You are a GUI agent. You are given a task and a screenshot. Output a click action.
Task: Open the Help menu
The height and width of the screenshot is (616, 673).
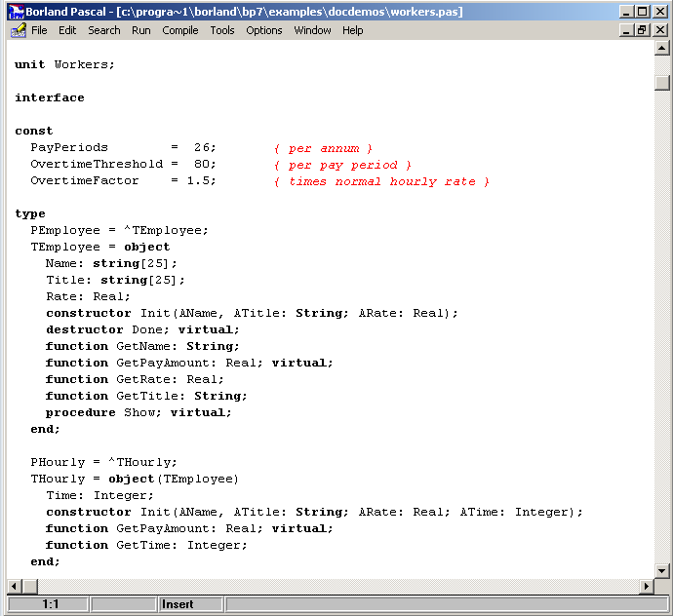pos(353,30)
